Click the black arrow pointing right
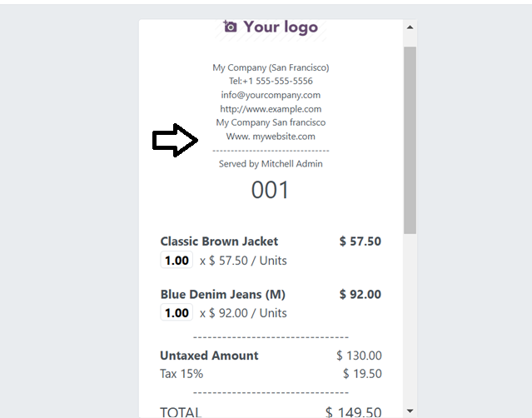This screenshot has height=418, width=532. tap(175, 140)
